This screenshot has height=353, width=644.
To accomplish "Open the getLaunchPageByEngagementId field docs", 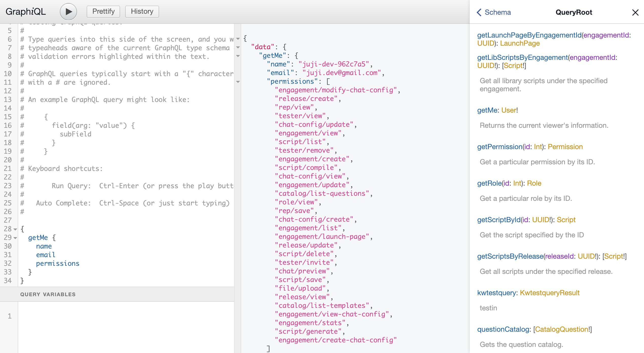I will (x=529, y=35).
